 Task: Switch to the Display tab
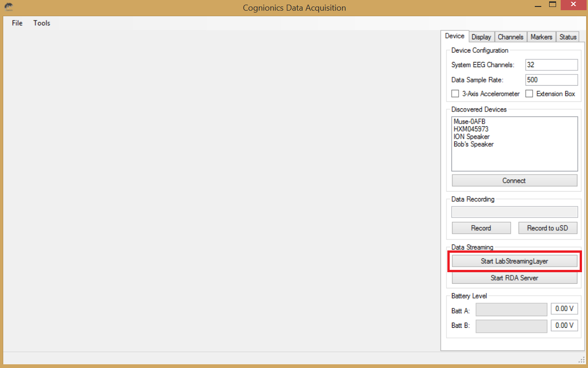pyautogui.click(x=482, y=37)
